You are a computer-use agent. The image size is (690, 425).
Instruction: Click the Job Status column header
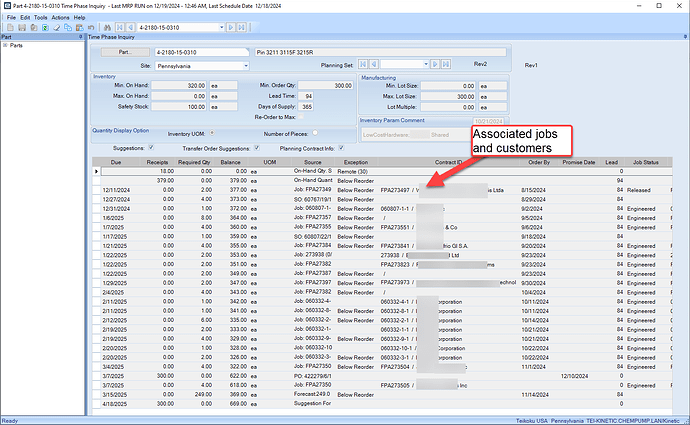[646, 162]
